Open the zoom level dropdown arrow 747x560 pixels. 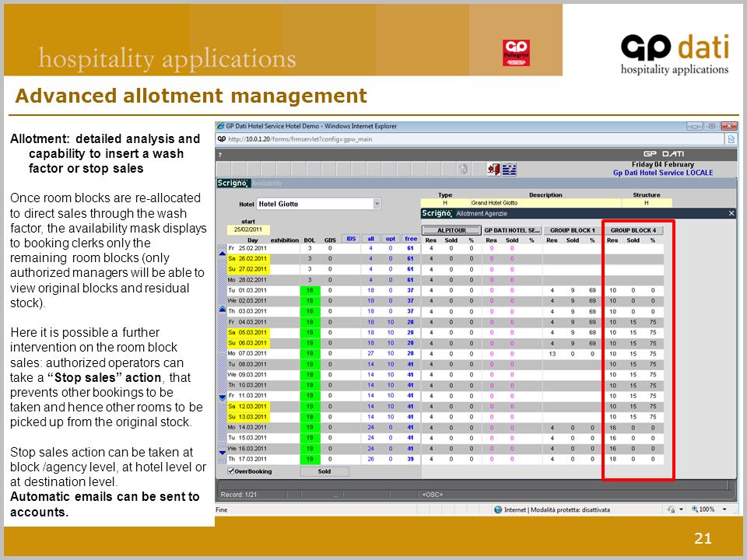coord(724,509)
